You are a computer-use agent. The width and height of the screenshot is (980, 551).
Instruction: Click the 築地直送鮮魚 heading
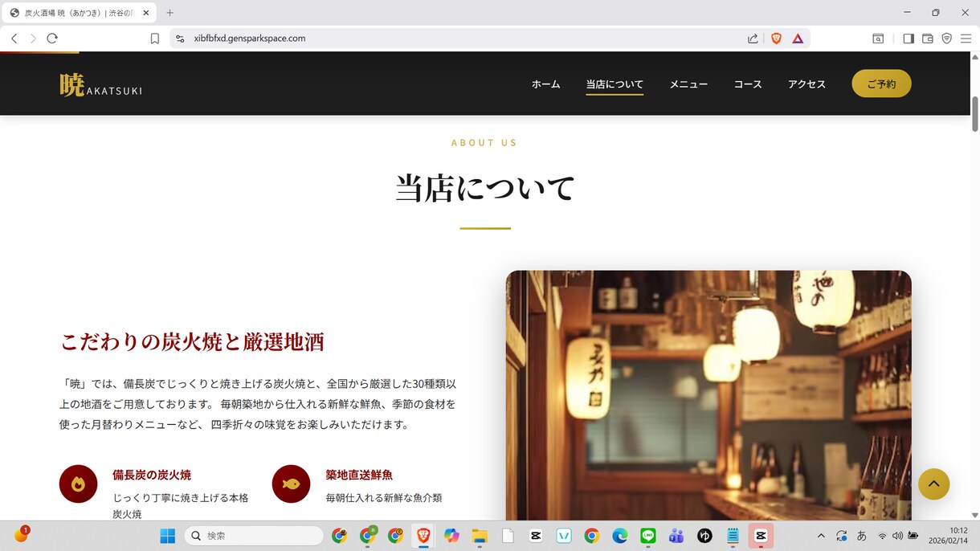[359, 475]
